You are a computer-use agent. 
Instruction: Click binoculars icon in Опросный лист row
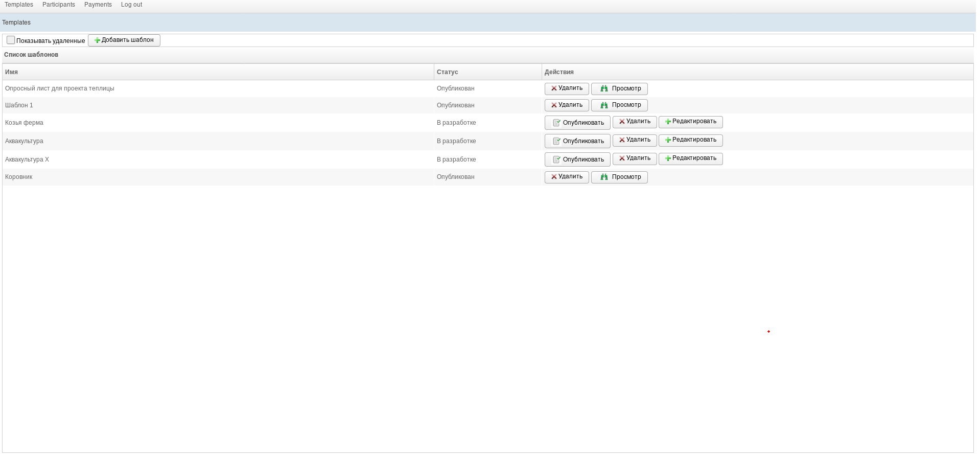pos(604,89)
